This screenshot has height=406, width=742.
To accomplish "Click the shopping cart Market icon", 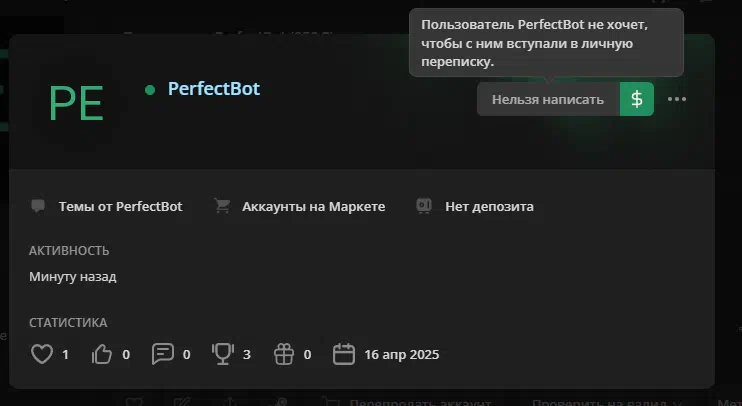I will click(x=222, y=206).
